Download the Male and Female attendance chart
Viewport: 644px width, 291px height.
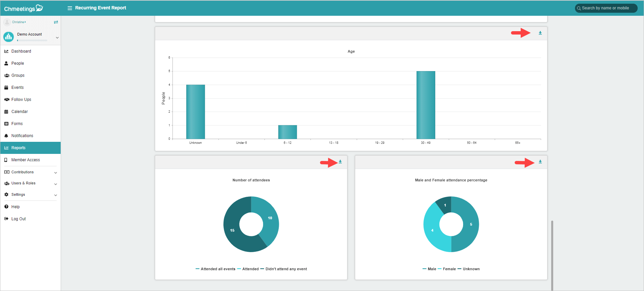tap(540, 162)
